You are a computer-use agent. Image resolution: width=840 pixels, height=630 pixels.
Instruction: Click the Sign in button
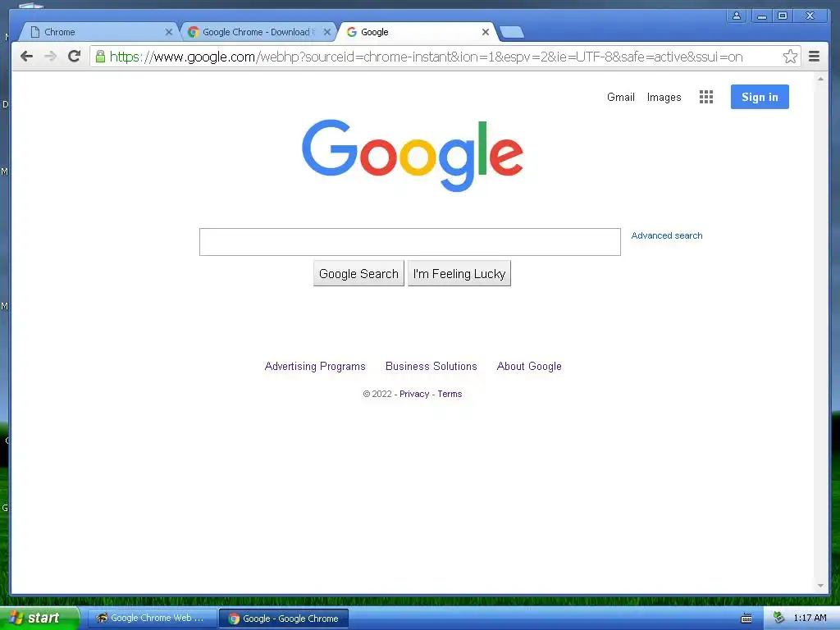760,97
